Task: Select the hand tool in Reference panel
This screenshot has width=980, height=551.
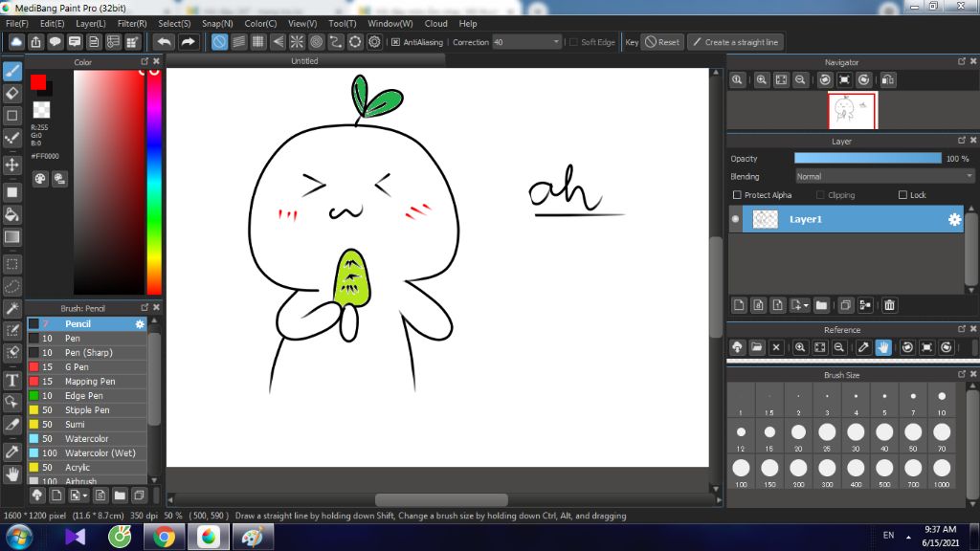Action: (x=883, y=347)
